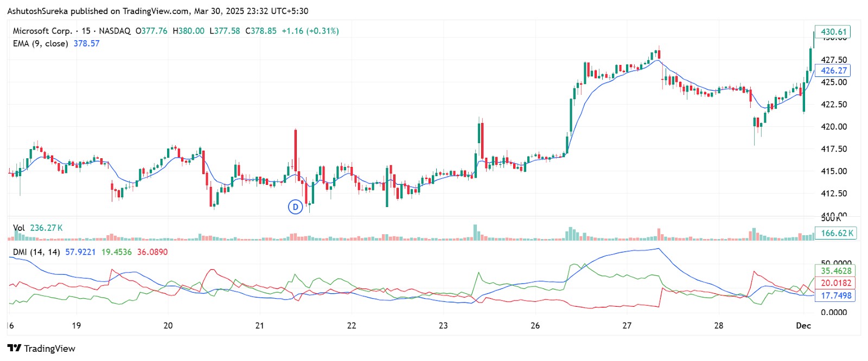
Task: Click the blue DMI axis tag 17.7498
Action: [835, 295]
